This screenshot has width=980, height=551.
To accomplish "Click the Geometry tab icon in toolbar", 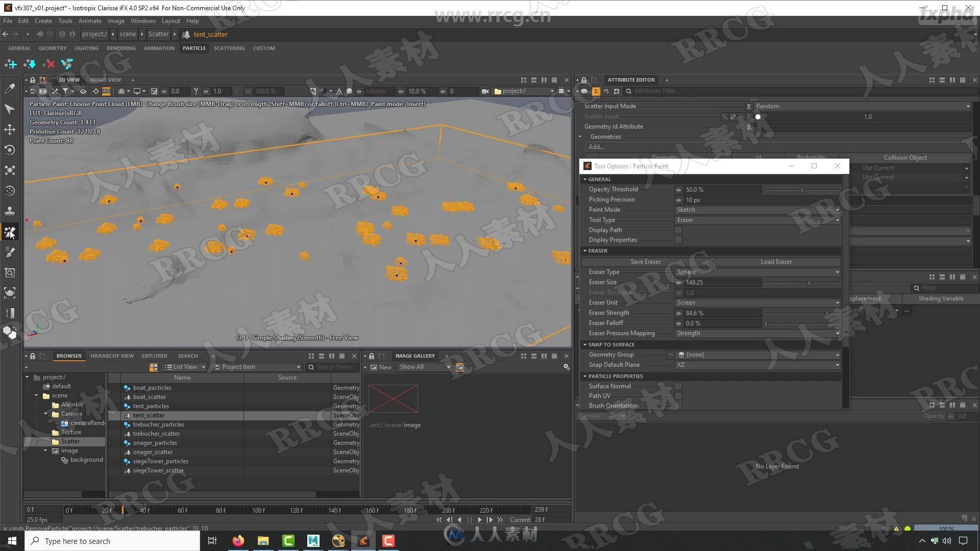I will [53, 48].
